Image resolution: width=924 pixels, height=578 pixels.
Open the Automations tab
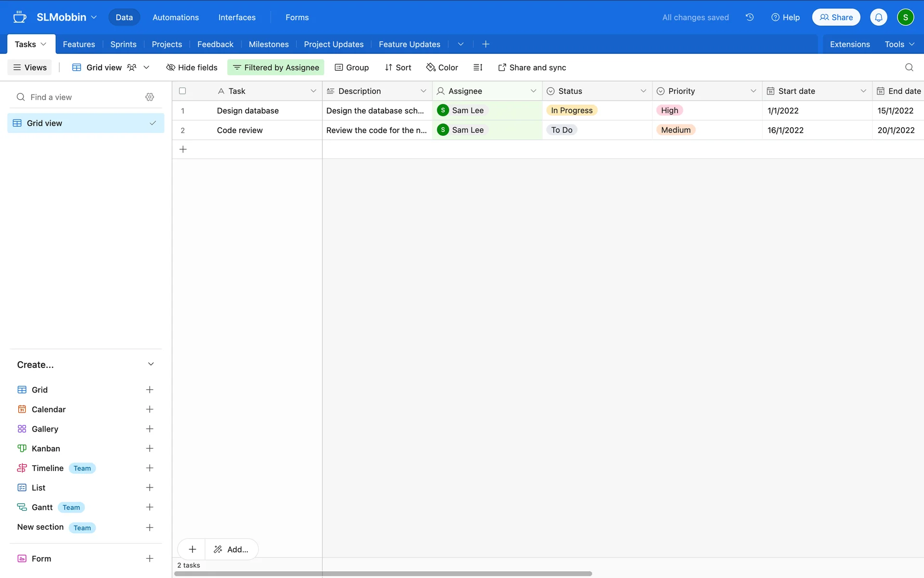[x=175, y=17]
